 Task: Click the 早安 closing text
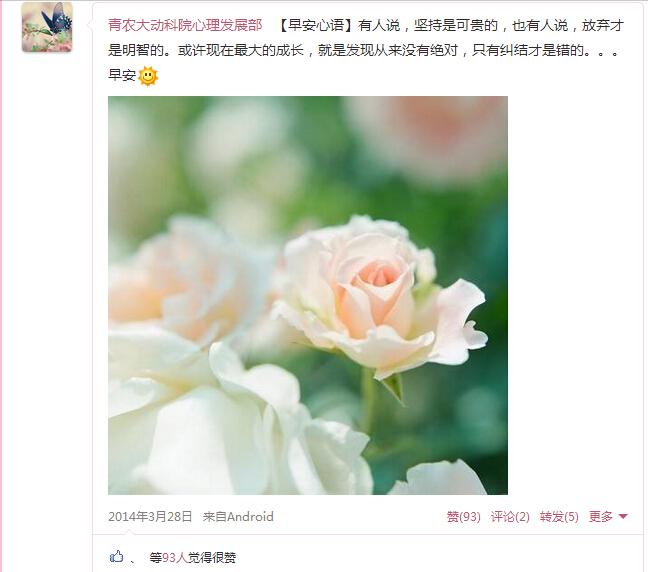pyautogui.click(x=122, y=75)
